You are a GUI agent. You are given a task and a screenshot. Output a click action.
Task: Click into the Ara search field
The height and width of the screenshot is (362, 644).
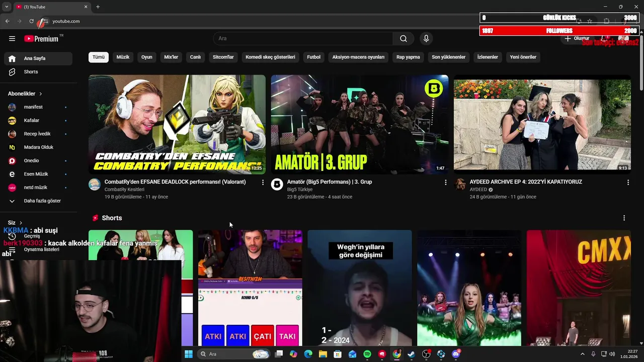point(303,39)
